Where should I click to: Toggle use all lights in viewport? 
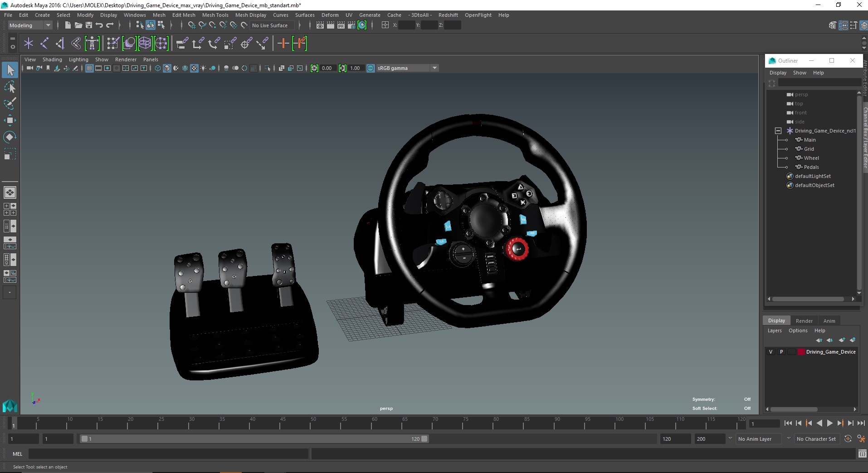pos(203,68)
